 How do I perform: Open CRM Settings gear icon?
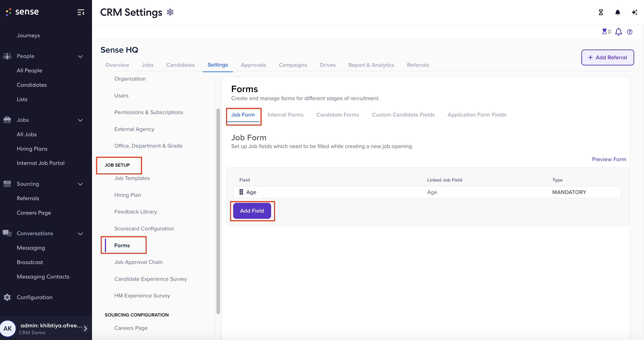[x=170, y=12]
